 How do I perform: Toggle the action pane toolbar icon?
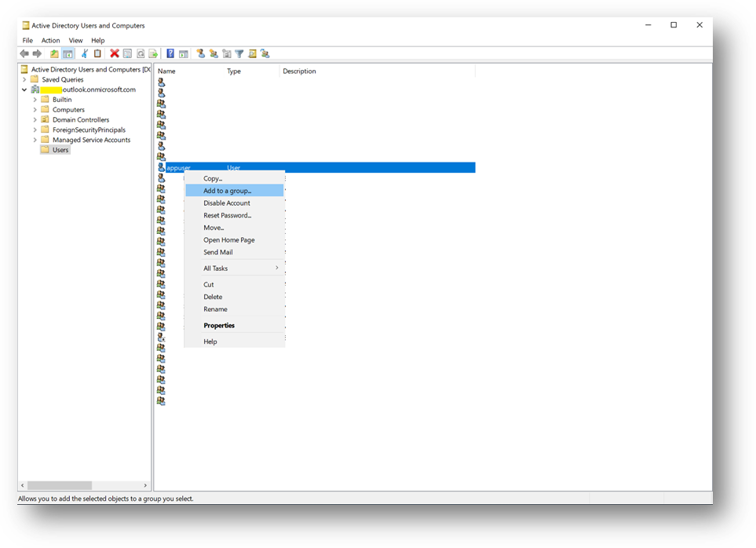pos(184,53)
